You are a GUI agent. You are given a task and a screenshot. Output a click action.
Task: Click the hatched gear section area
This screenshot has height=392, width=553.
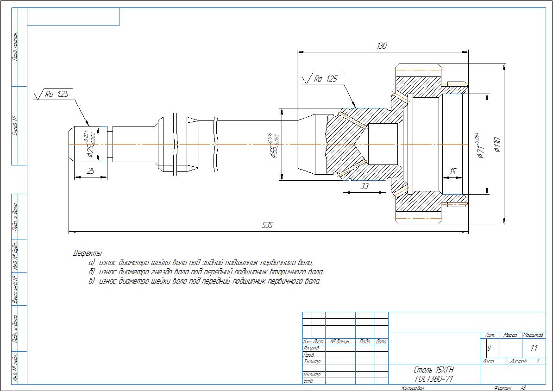point(418,87)
